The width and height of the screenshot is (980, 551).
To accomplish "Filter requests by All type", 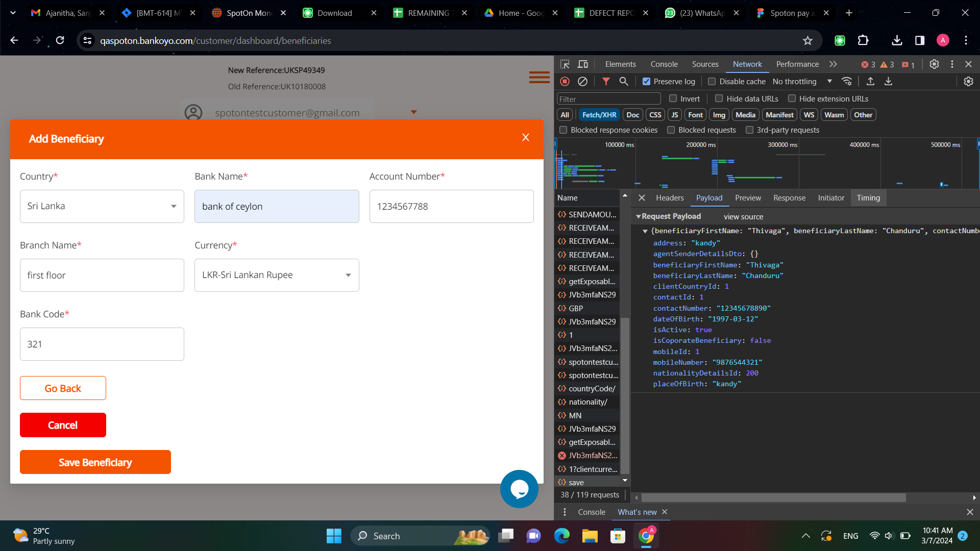I will [x=565, y=115].
